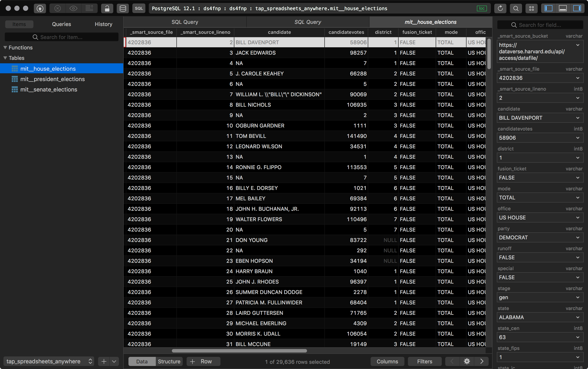The width and height of the screenshot is (588, 369).
Task: Click the refresh reload icon
Action: click(x=500, y=8)
